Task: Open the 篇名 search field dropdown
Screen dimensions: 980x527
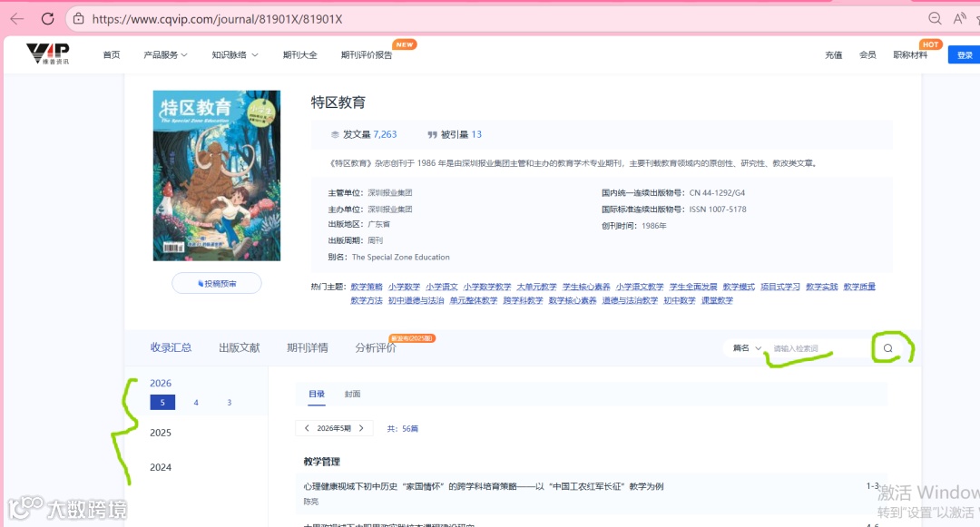Action: [747, 348]
